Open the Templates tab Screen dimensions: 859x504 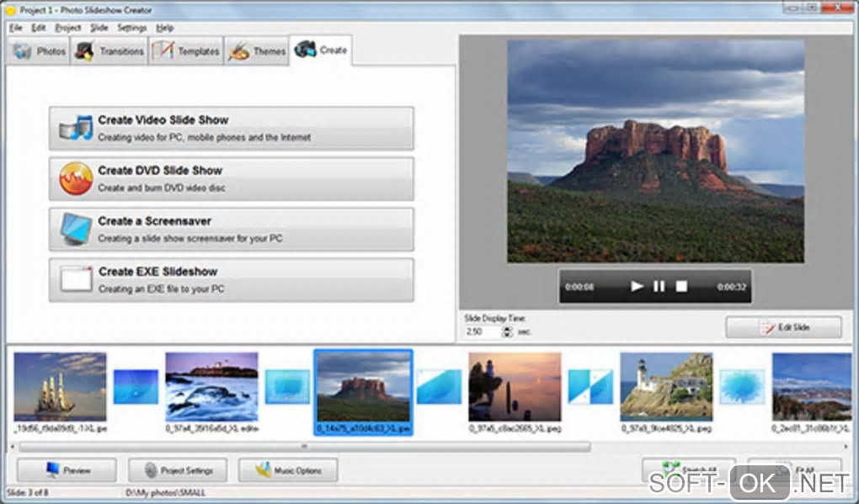click(186, 51)
